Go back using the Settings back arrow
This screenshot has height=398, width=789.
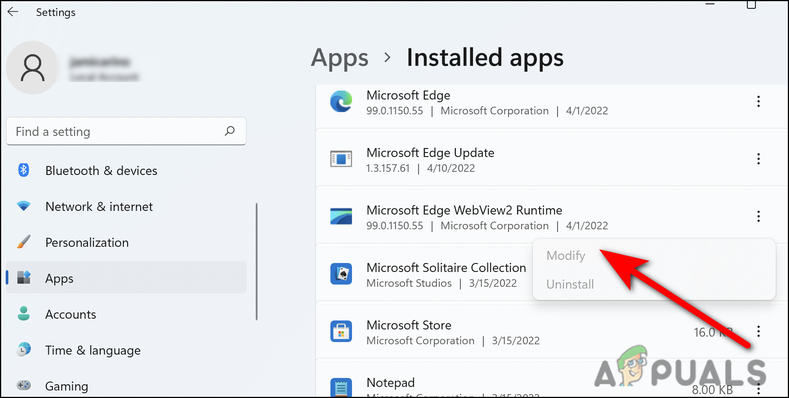click(x=13, y=12)
